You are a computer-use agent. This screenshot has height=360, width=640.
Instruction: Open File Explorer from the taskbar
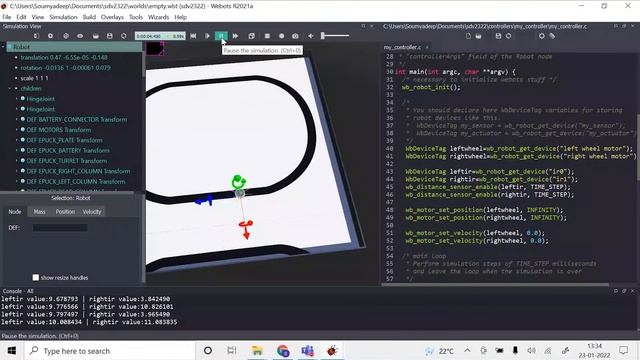(257, 351)
